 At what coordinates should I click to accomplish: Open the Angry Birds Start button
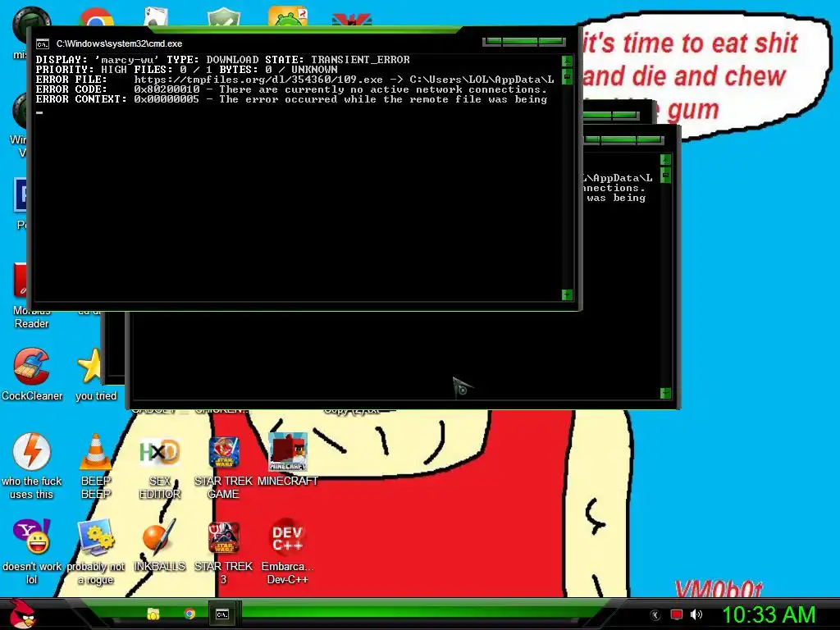(x=22, y=614)
